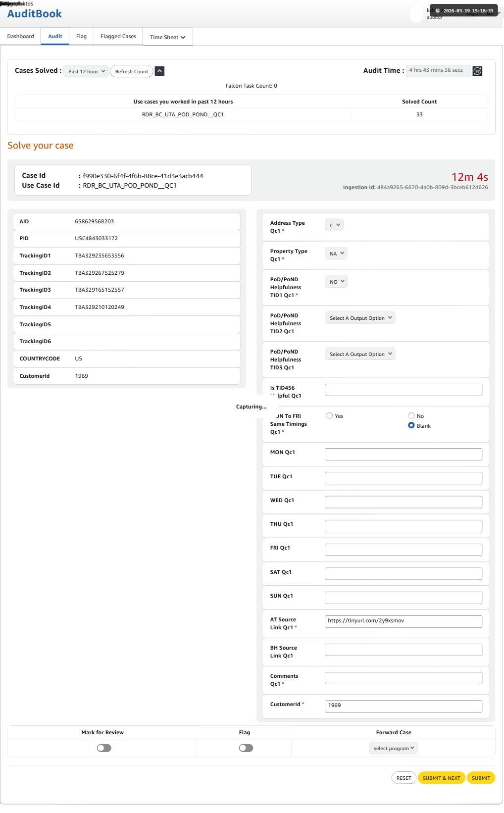Image resolution: width=504 pixels, height=813 pixels.
Task: Click the Audit Time refresh icon
Action: click(477, 71)
